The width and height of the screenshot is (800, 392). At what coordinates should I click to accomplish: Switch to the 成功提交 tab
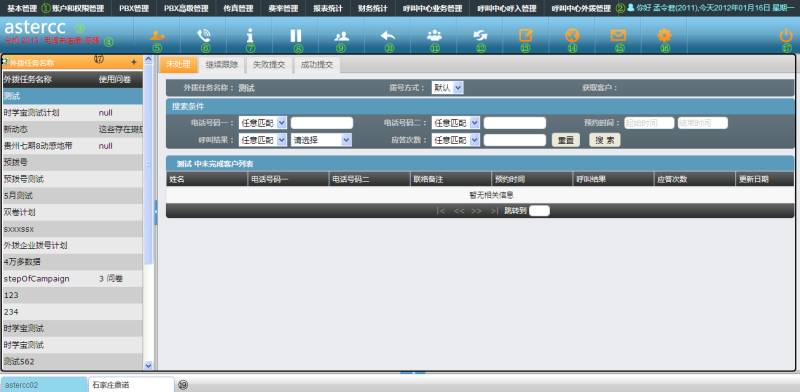[317, 65]
